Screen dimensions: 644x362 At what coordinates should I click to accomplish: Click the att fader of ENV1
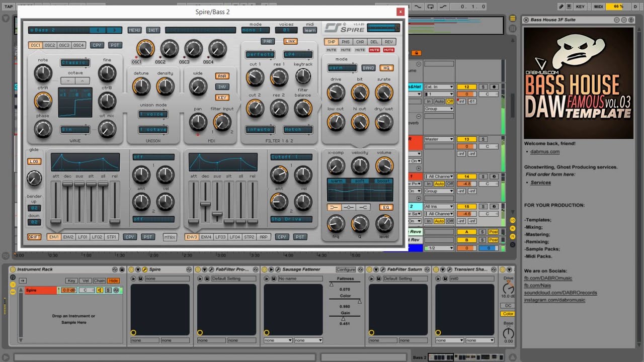[x=55, y=221]
